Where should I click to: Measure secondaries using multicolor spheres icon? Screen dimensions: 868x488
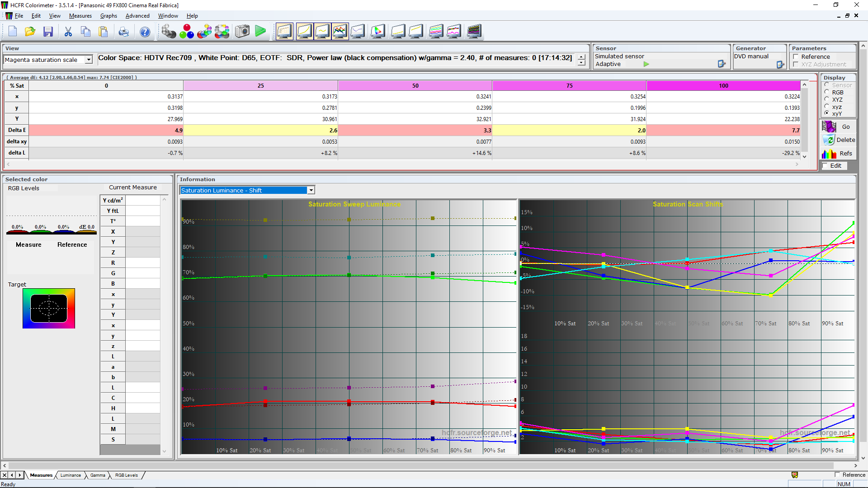pos(204,31)
